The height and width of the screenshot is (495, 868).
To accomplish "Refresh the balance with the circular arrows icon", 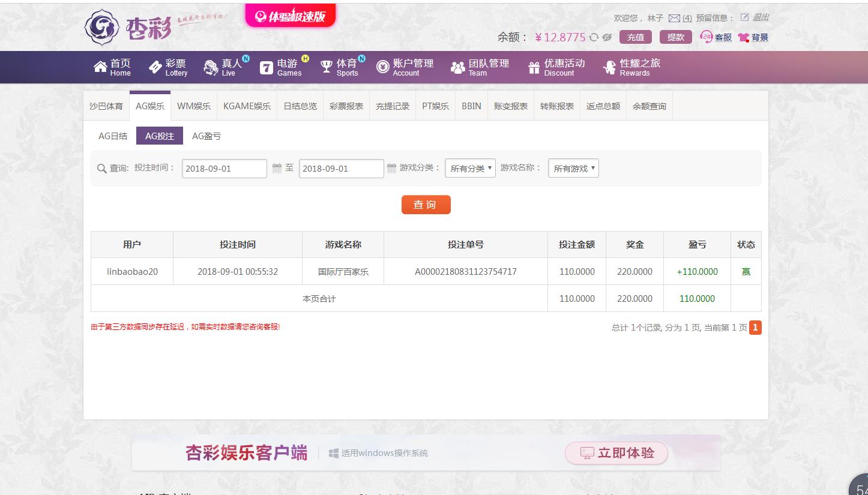I will pos(594,37).
